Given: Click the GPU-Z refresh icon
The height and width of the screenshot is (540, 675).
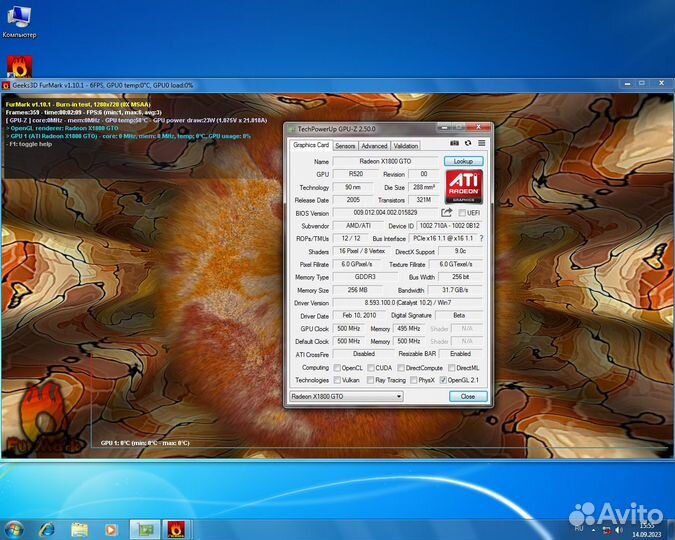Looking at the screenshot, I should pyautogui.click(x=467, y=144).
